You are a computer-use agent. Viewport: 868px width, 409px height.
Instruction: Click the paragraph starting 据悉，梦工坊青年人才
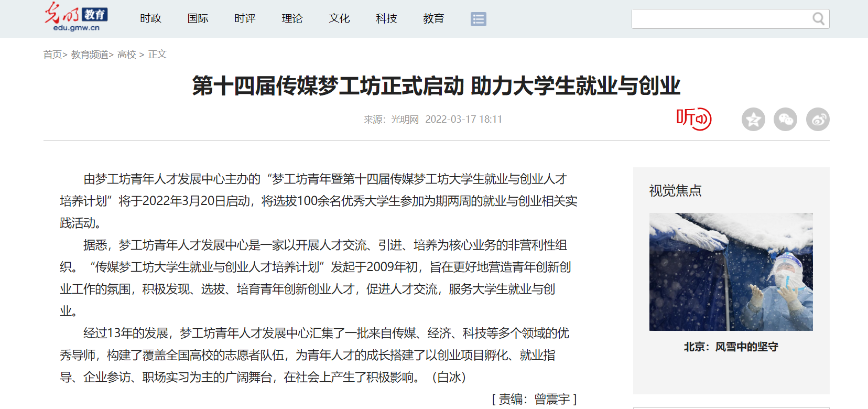316,278
